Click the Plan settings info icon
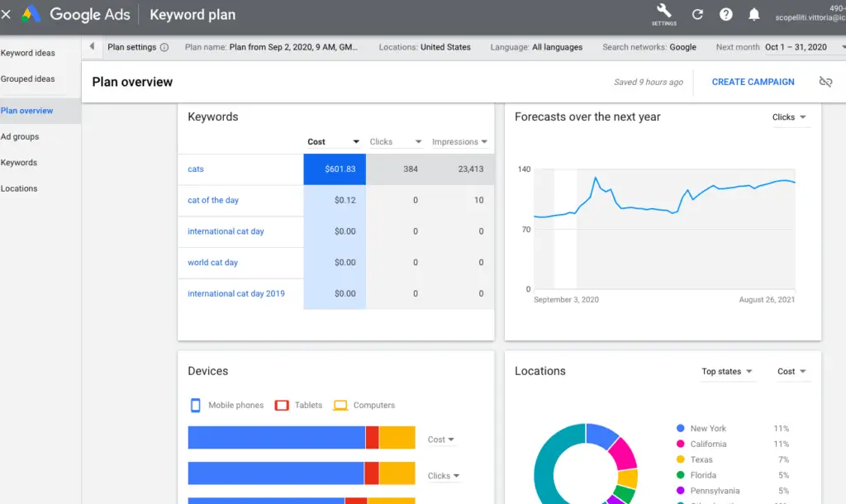846x504 pixels. coord(164,47)
